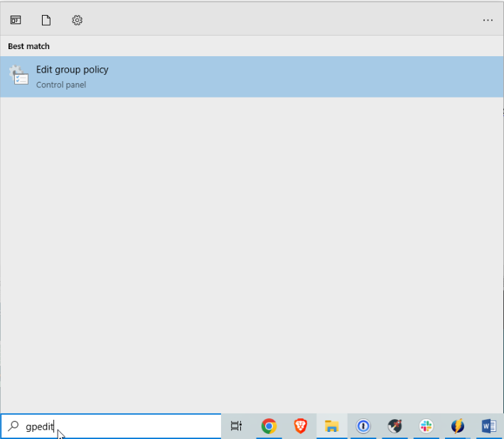The height and width of the screenshot is (439, 504).
Task: Open the lightning bolt app on taskbar
Action: 458,426
